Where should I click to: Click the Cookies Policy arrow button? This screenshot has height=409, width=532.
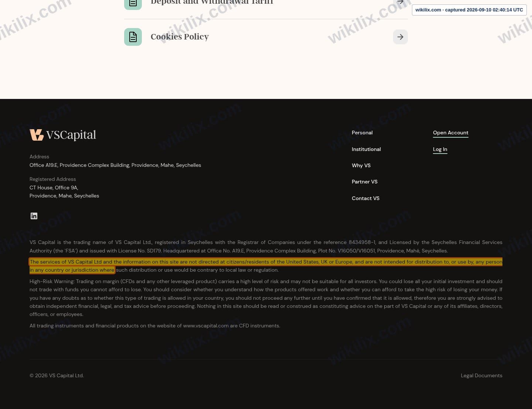[400, 37]
